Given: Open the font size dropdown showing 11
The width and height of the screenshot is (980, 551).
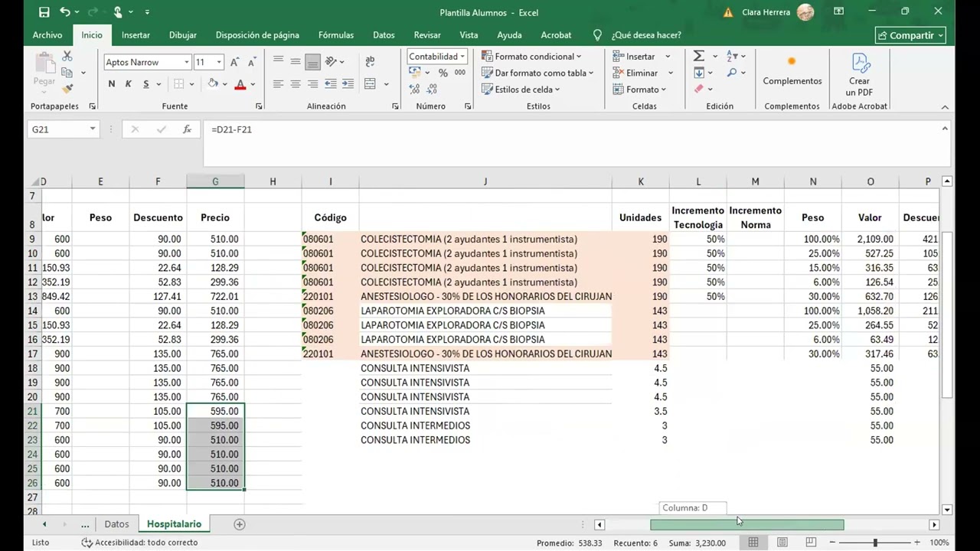Looking at the screenshot, I should pyautogui.click(x=219, y=62).
